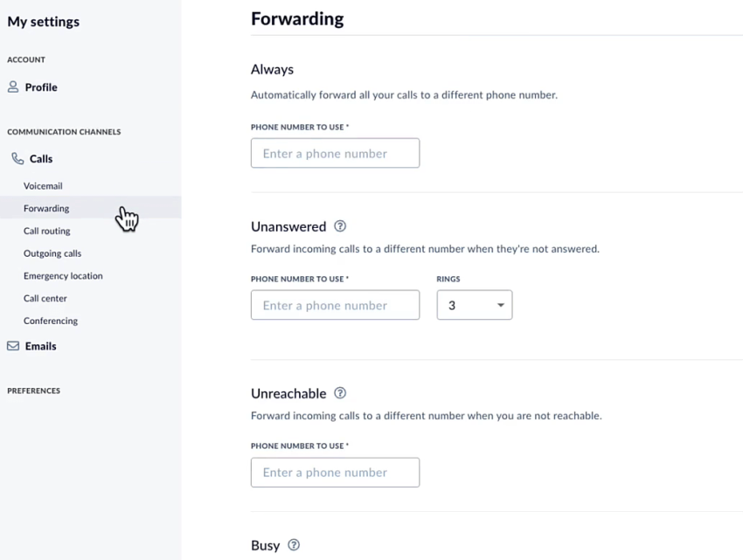This screenshot has width=743, height=560.
Task: Open Call center settings
Action: coord(45,298)
